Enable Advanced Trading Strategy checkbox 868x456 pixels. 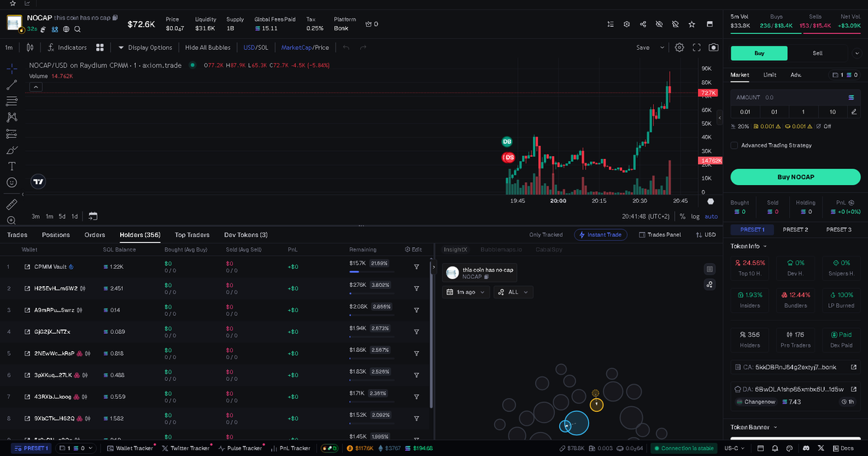click(734, 145)
